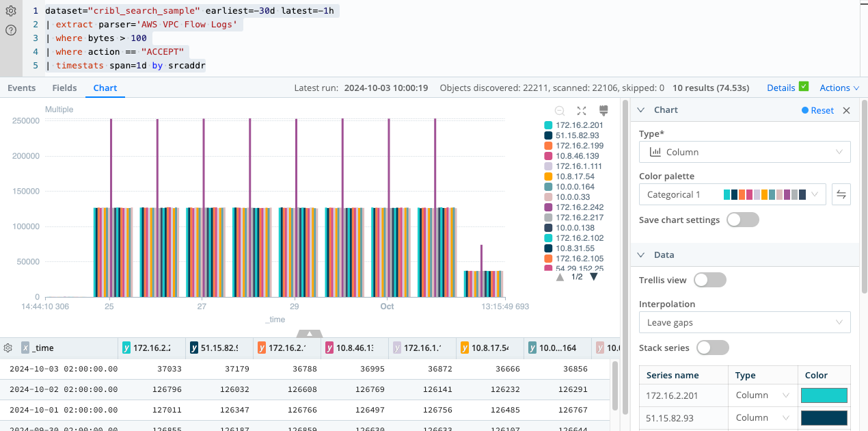Viewport: 868px width, 431px height.
Task: Enable Save chart settings
Action: pos(742,220)
